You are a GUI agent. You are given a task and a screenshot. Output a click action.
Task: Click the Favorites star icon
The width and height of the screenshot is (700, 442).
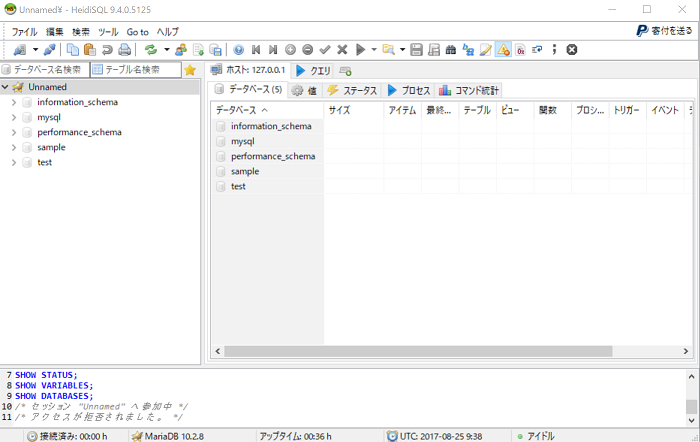tap(190, 70)
